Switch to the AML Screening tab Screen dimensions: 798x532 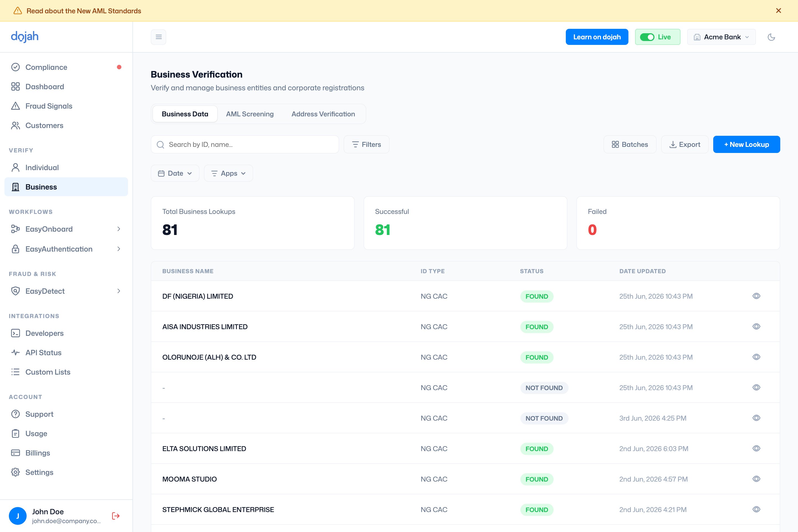point(250,114)
